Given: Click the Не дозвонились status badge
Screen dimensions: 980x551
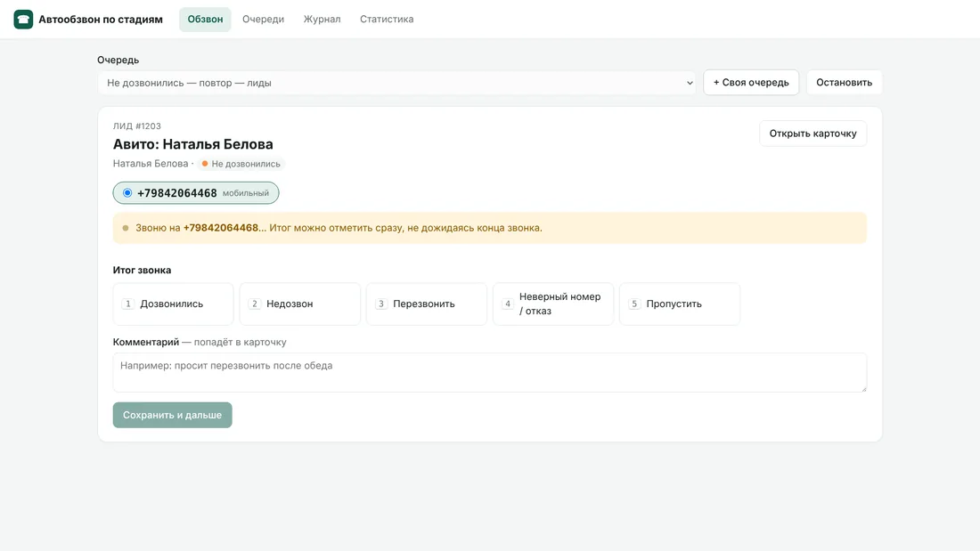Looking at the screenshot, I should pos(241,164).
